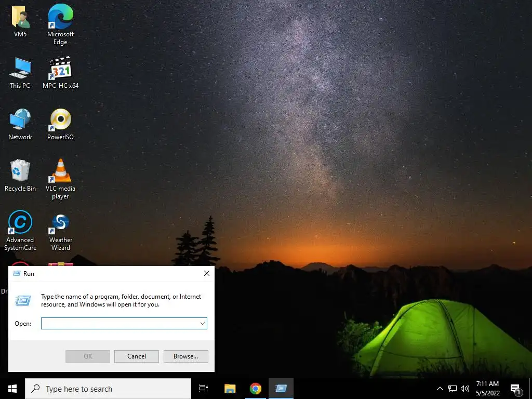Image resolution: width=532 pixels, height=399 pixels.
Task: Open the volume tray icon
Action: click(x=465, y=389)
